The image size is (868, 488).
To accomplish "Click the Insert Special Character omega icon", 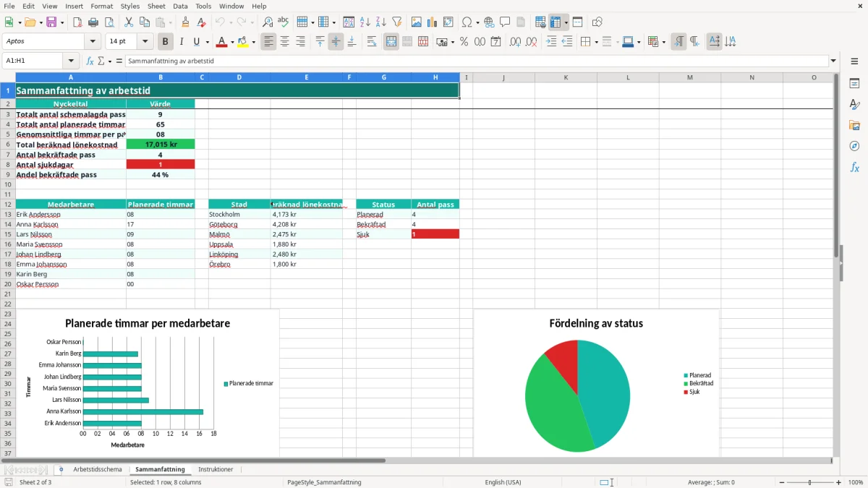I will click(467, 22).
